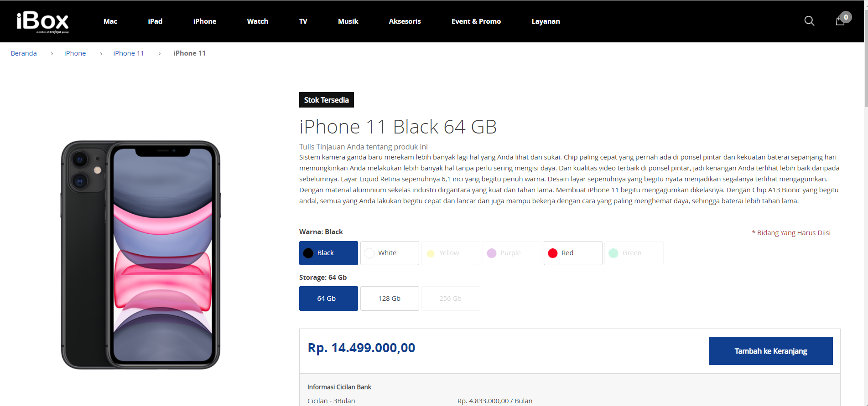The image size is (868, 406).
Task: Click Rp. 4.833.000,00 / Bulan value
Action: pyautogui.click(x=495, y=401)
